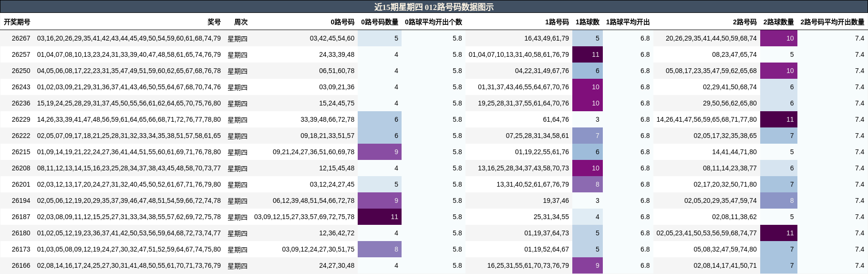Select period number 26257

[x=21, y=54]
